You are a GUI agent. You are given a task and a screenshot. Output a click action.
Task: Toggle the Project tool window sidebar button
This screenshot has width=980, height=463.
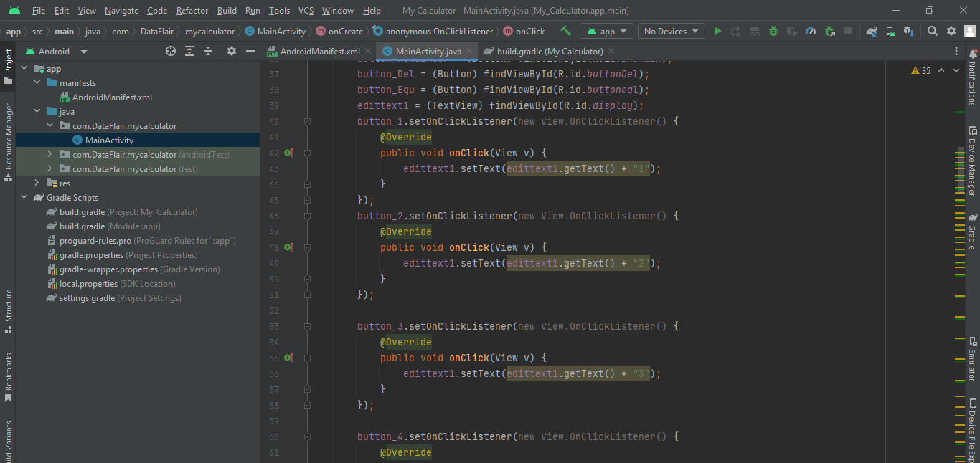pos(8,67)
